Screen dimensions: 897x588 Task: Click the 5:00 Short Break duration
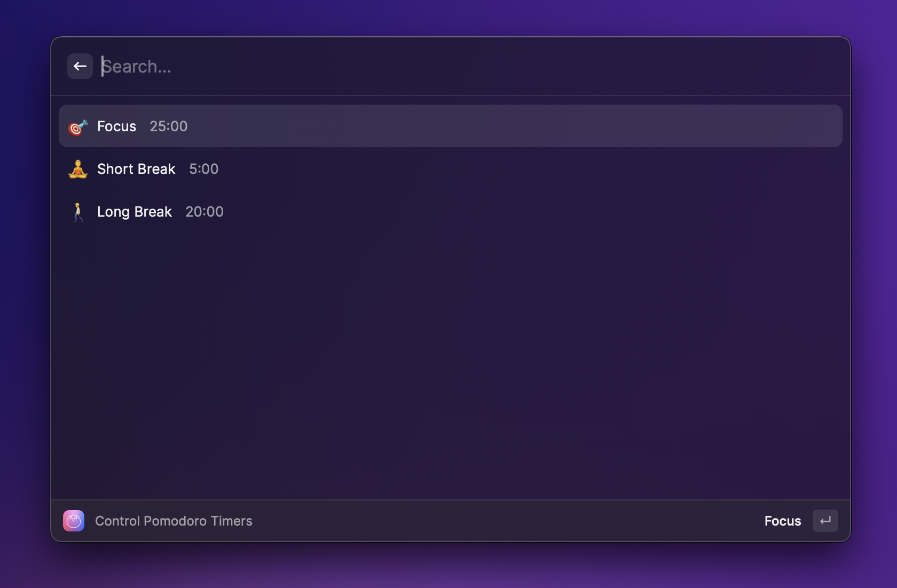pos(204,169)
